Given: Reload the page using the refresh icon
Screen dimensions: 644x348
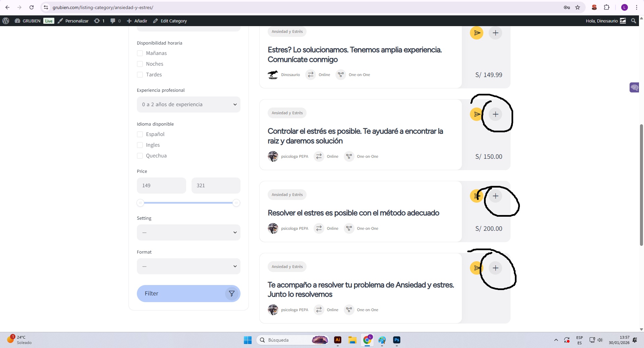Looking at the screenshot, I should [x=32, y=7].
